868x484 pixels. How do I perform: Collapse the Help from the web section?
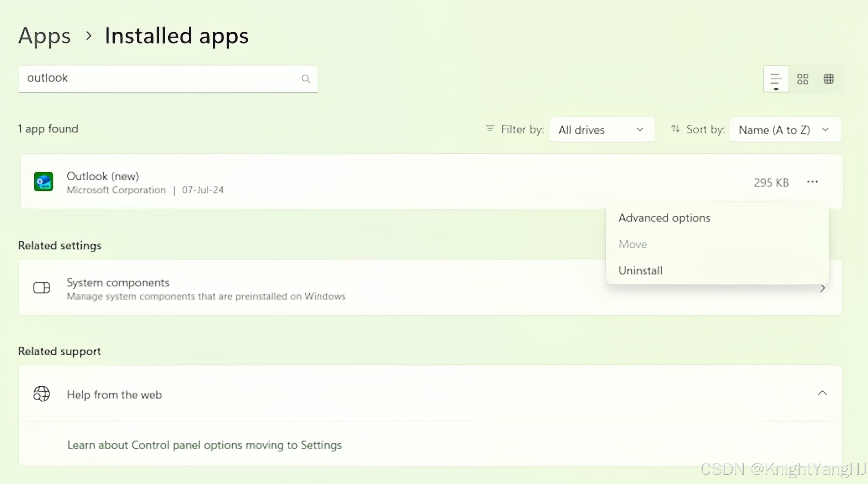822,393
